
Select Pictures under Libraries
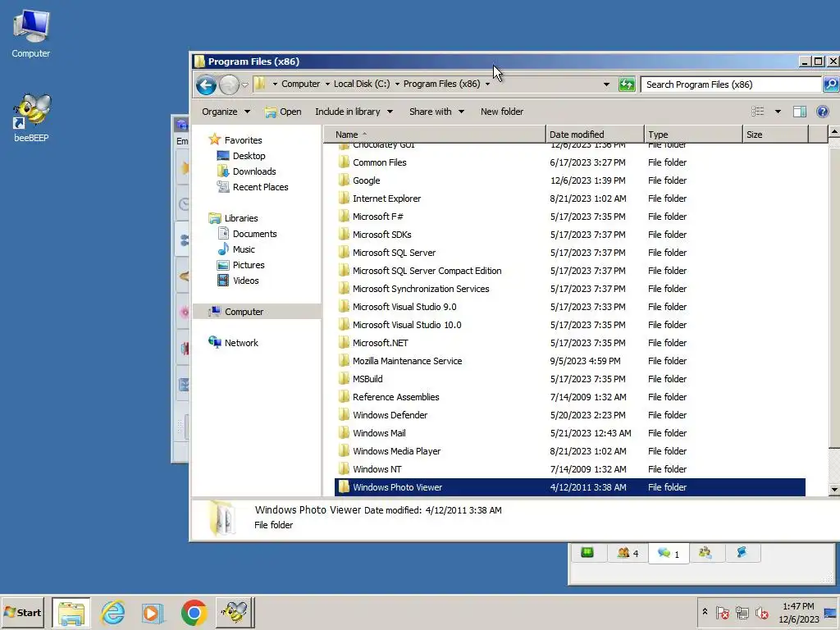point(240,265)
